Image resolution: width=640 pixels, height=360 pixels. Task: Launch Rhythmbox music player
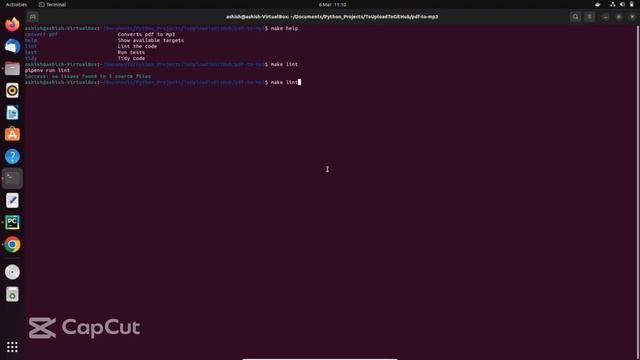click(12, 90)
